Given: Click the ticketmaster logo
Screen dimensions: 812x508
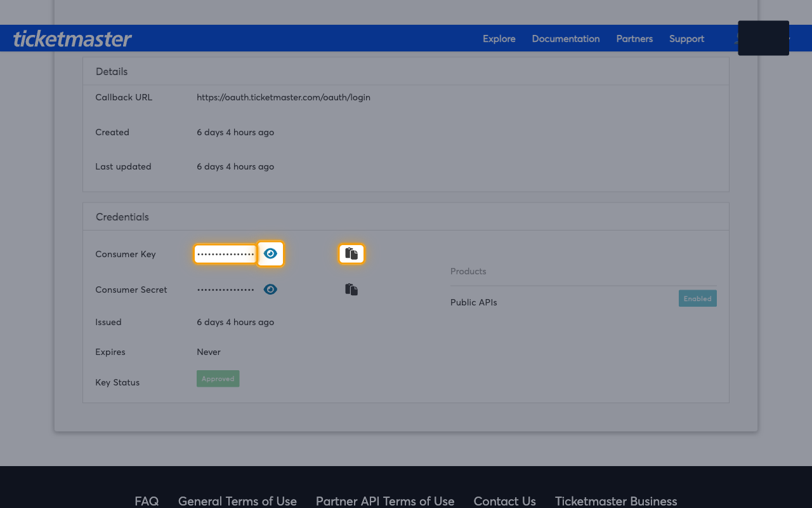Looking at the screenshot, I should click(x=72, y=39).
